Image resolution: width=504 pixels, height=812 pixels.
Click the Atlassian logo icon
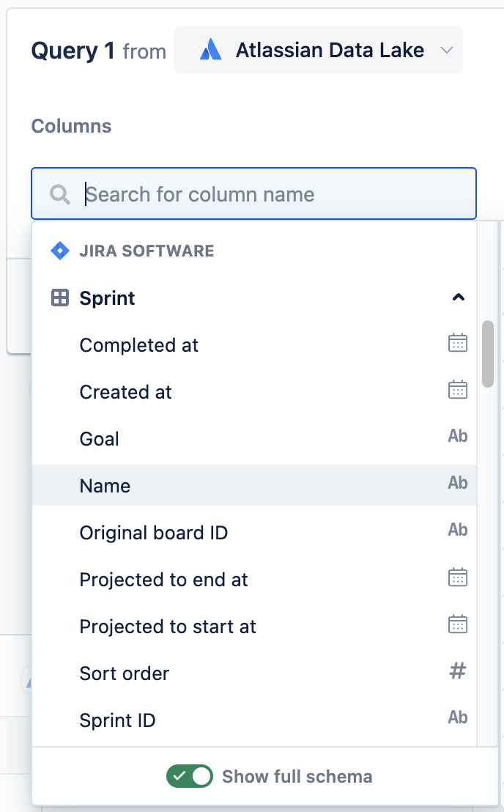[210, 50]
